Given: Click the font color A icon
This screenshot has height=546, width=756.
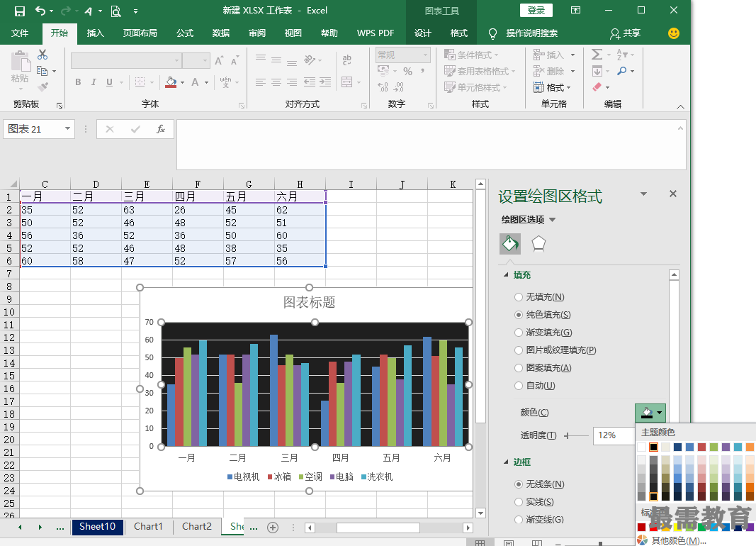Looking at the screenshot, I should pos(195,82).
